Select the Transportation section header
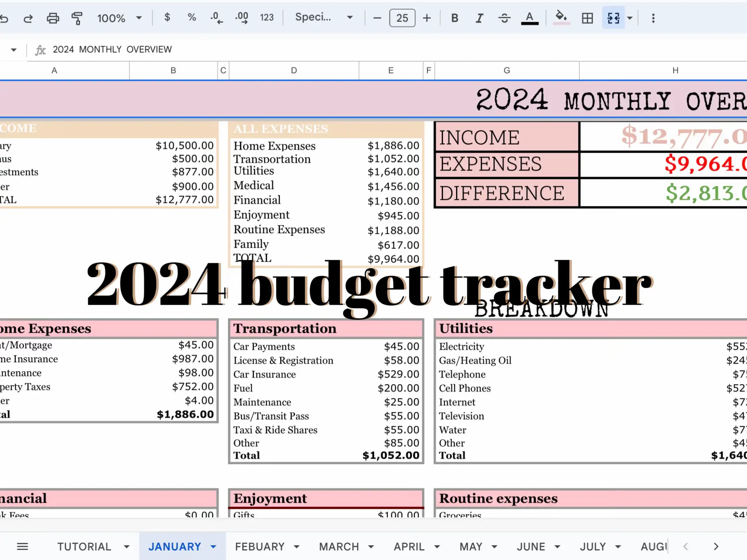 tap(326, 329)
